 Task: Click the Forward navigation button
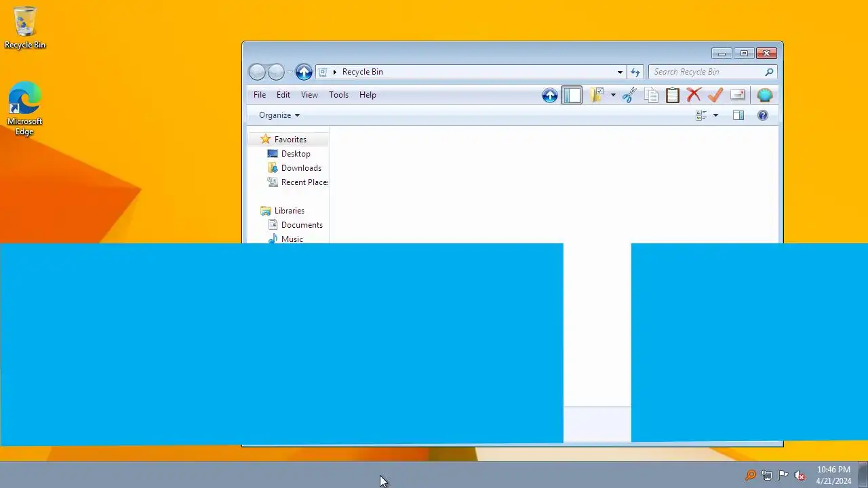(x=276, y=72)
